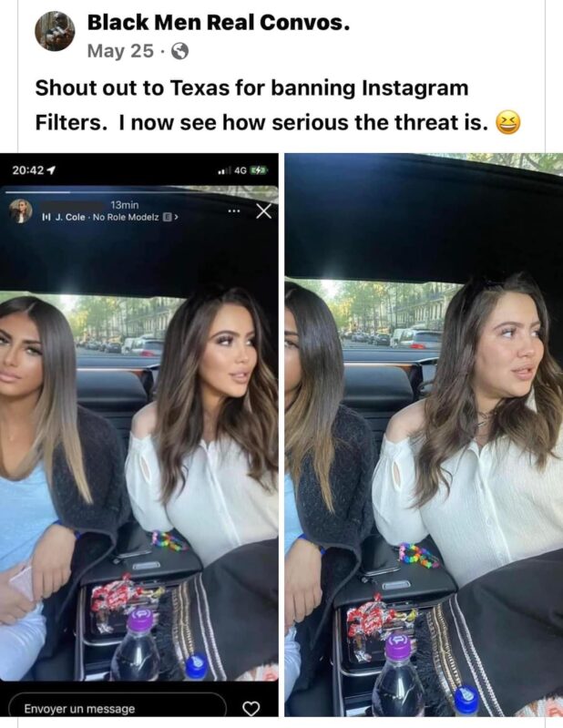563x728 pixels.
Task: Tap the music bars icon before J. Cole
Action: (x=46, y=217)
